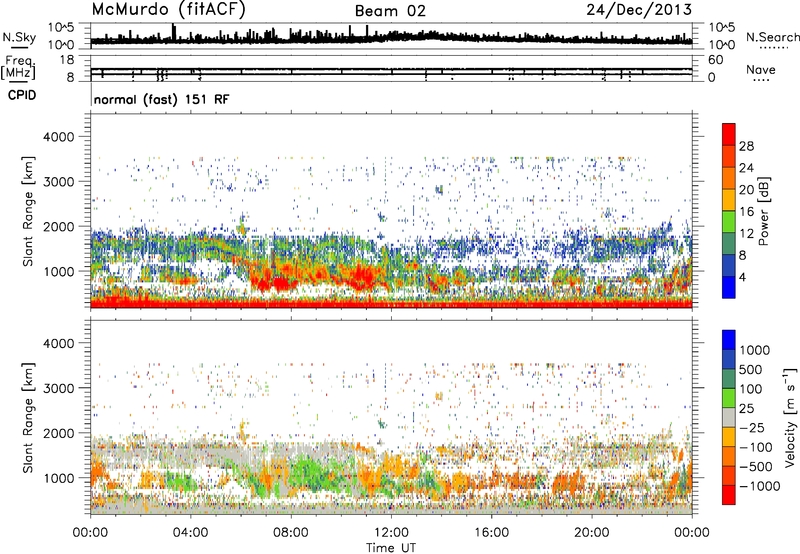Screen dimensions: 800x554
Task: Click the -1000 label on velocity colorbar
Action: click(x=760, y=486)
